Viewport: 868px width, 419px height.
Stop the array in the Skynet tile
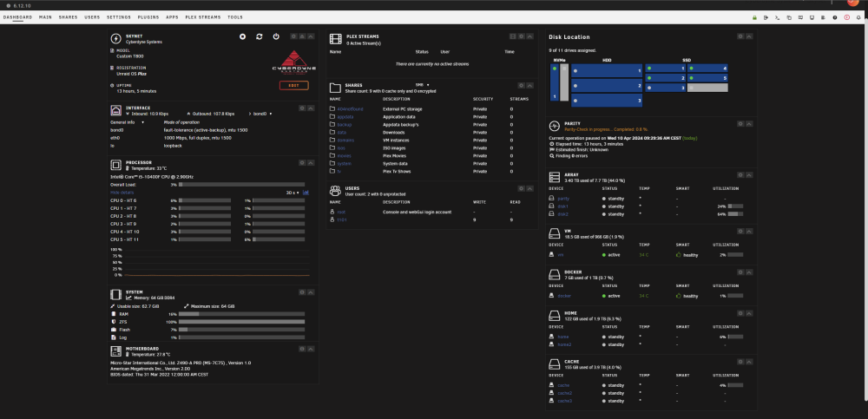click(x=242, y=36)
